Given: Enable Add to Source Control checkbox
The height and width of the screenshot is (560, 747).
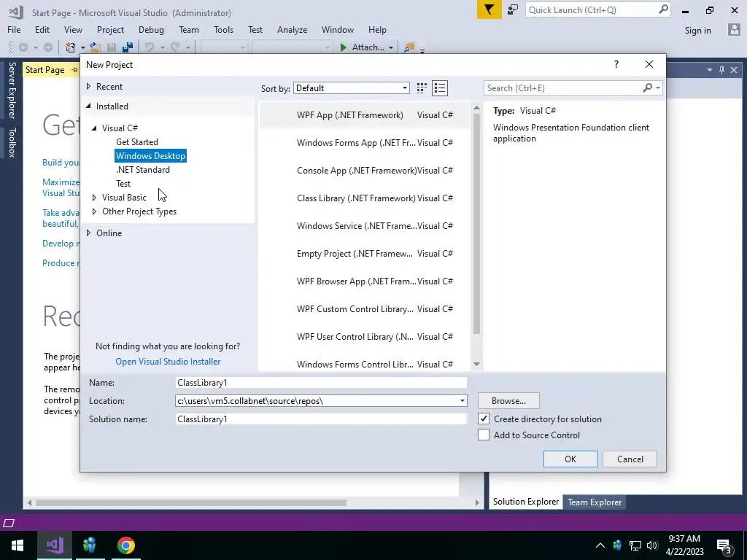Looking at the screenshot, I should click(484, 435).
